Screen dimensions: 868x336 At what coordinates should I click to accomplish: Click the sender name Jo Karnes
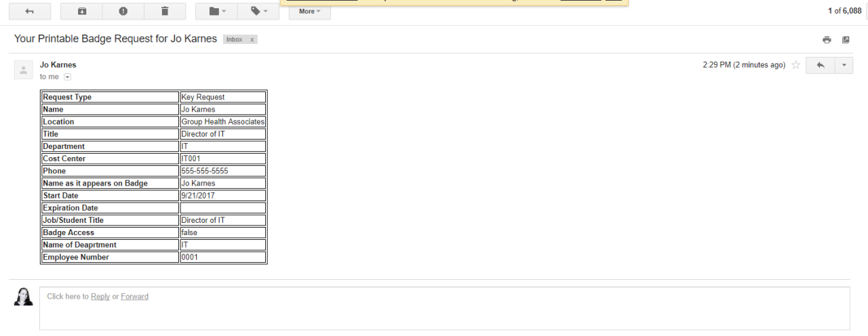pos(58,65)
